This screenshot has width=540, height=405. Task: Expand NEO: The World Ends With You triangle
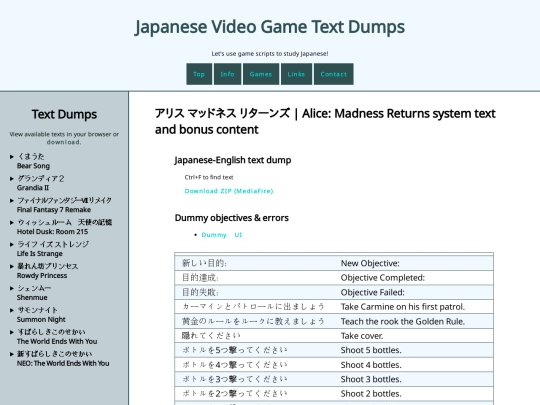coord(12,354)
